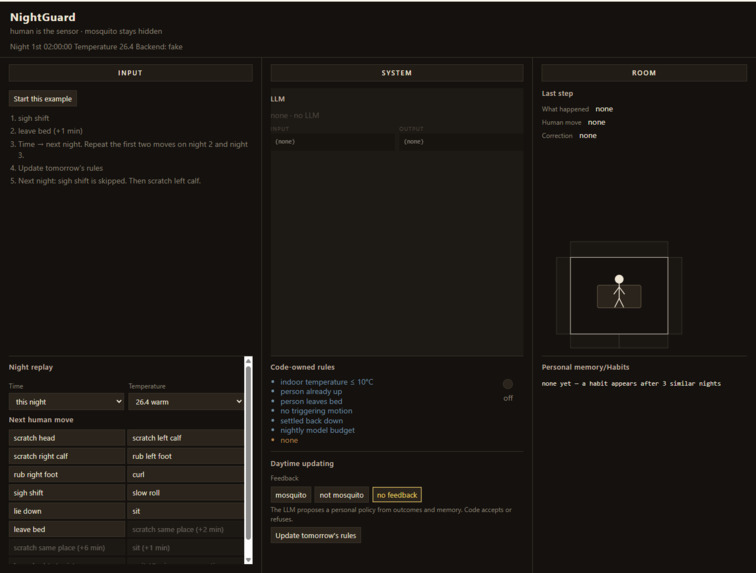Click the Correction value none
The height and width of the screenshot is (573, 756).
tap(587, 136)
